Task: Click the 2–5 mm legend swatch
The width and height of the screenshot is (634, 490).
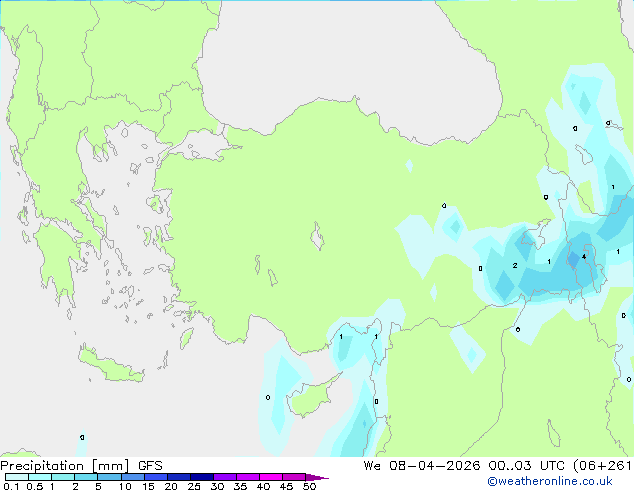Action: 86,477
